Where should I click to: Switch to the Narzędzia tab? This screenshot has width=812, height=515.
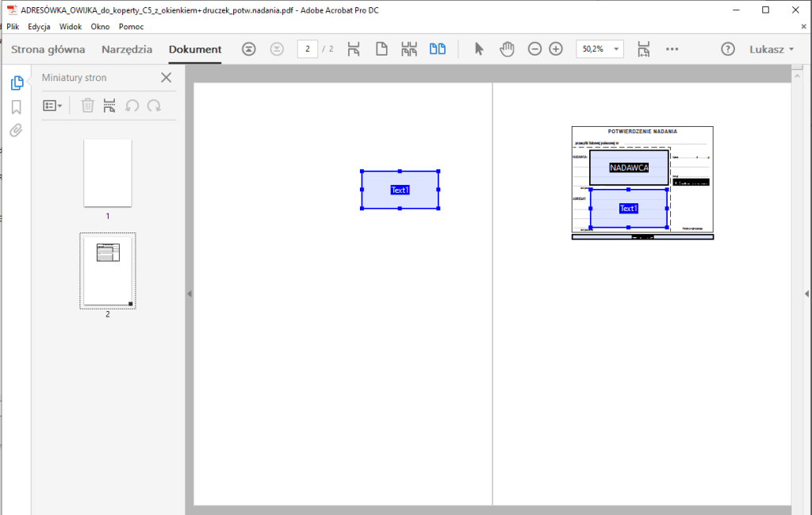pyautogui.click(x=127, y=49)
